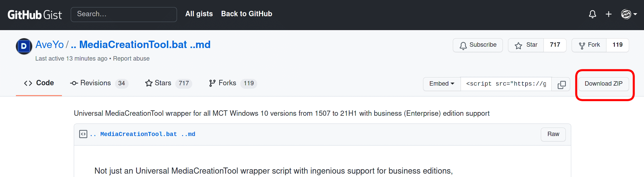Open the user avatar menu
This screenshot has height=177, width=644.
pyautogui.click(x=629, y=14)
